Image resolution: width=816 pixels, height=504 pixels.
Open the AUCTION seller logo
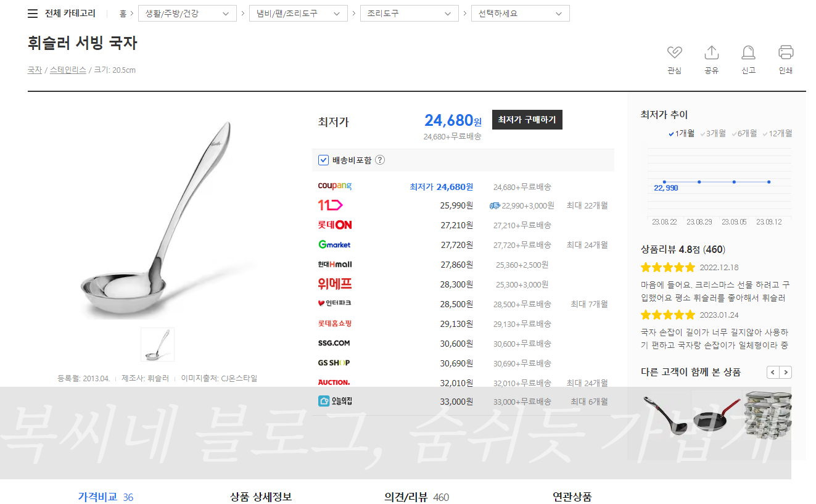point(334,382)
